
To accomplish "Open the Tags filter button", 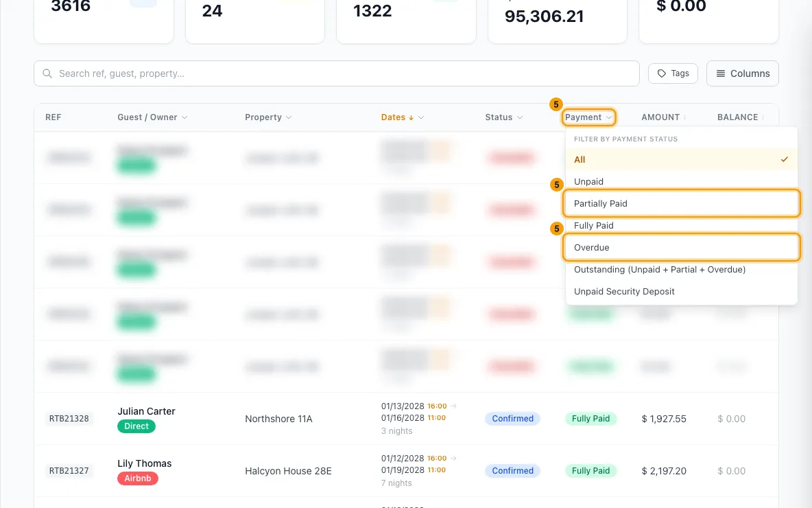I will 673,73.
